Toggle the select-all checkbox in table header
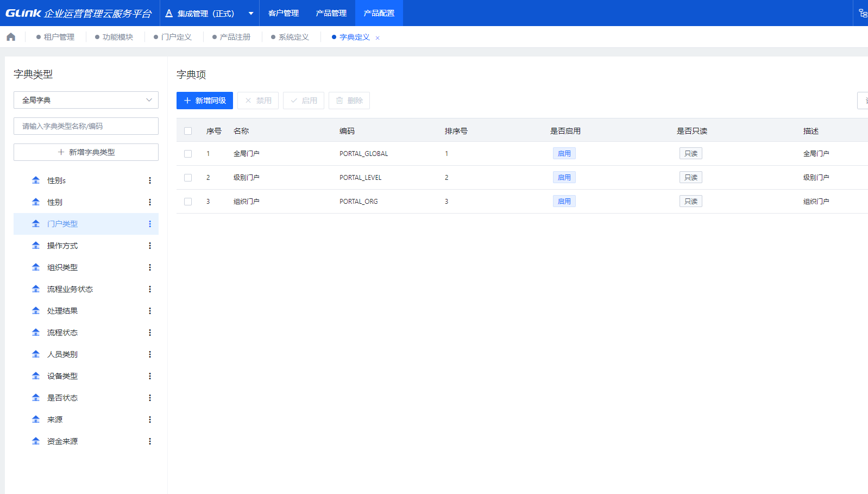 point(188,131)
